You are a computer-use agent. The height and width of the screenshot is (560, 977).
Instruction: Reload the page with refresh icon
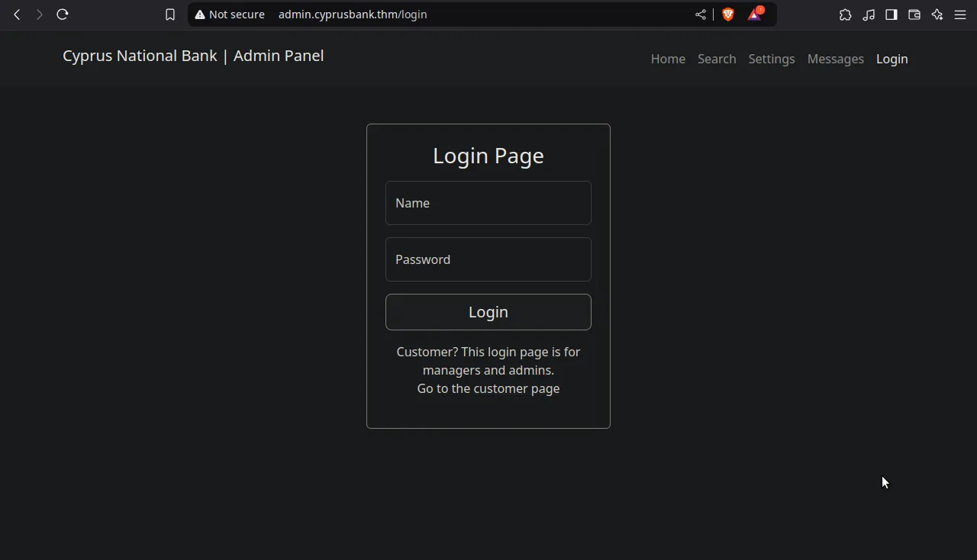(63, 14)
